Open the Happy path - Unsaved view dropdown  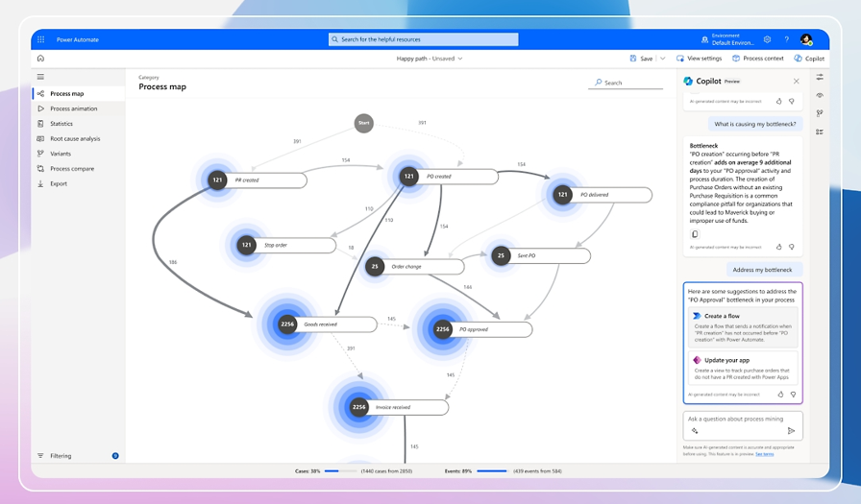click(x=430, y=59)
